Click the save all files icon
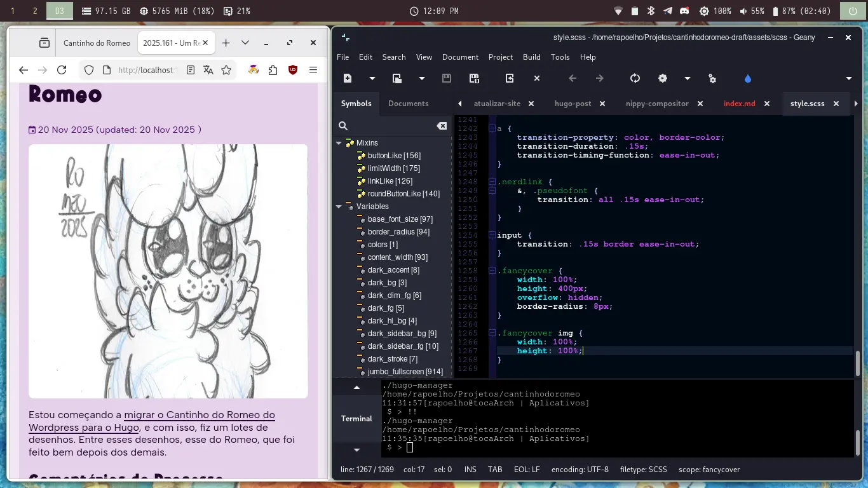The image size is (868, 488). click(x=474, y=78)
